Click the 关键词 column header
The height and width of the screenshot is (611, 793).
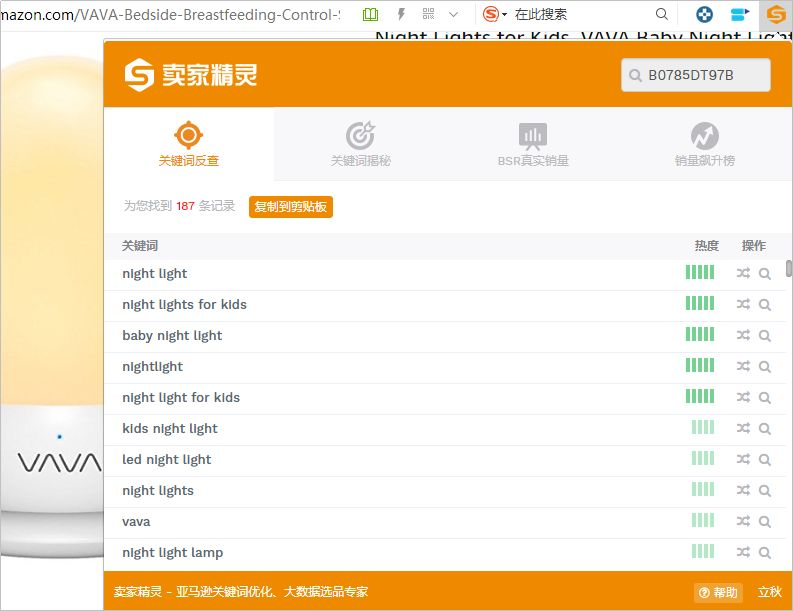[140, 246]
